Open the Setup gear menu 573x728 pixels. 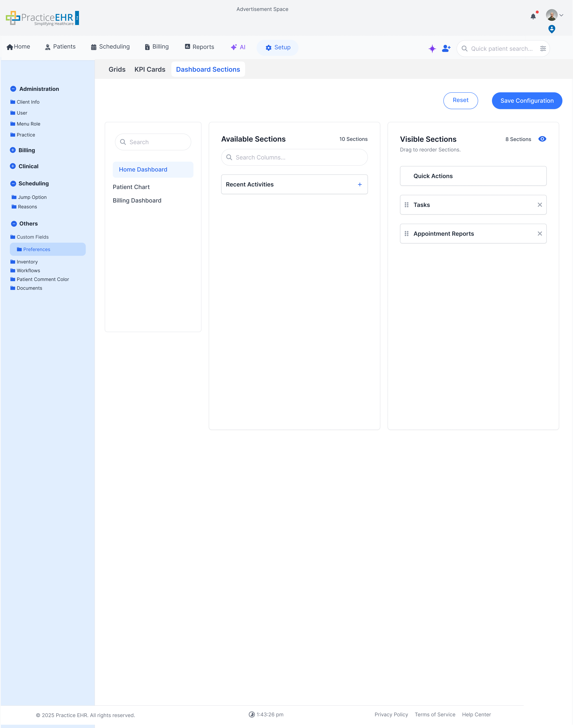click(277, 47)
